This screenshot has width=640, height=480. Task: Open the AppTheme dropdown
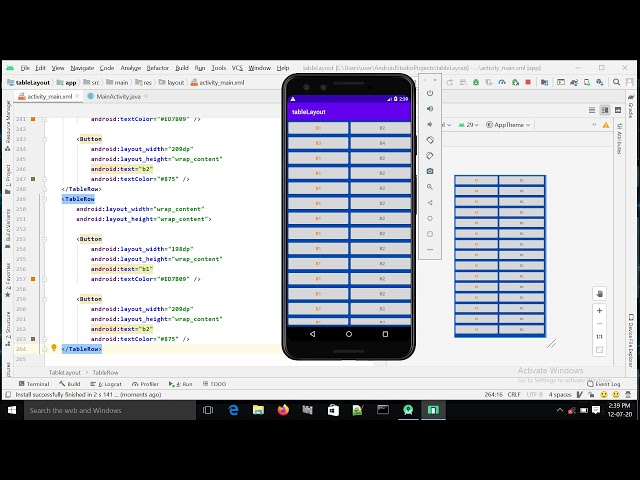click(x=508, y=125)
